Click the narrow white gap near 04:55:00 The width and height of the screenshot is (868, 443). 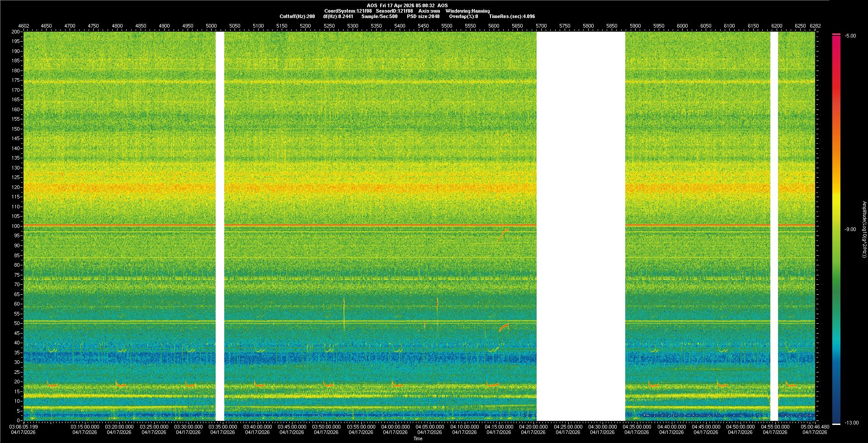pyautogui.click(x=774, y=226)
